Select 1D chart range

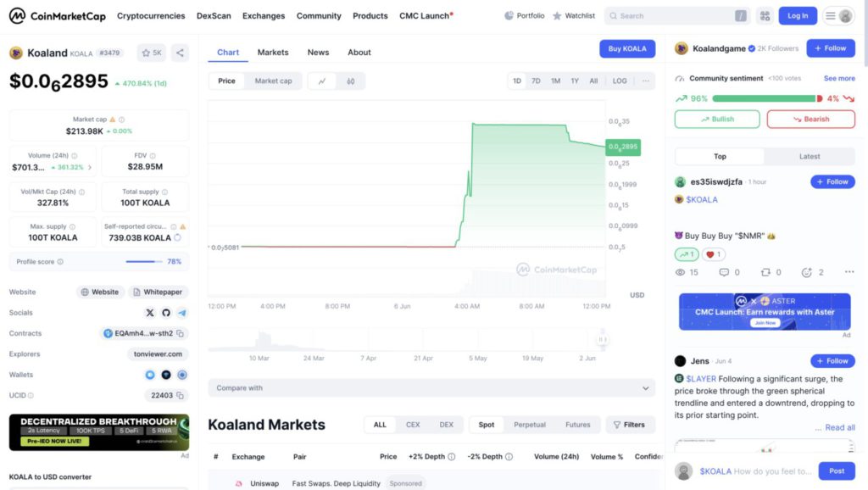point(517,81)
